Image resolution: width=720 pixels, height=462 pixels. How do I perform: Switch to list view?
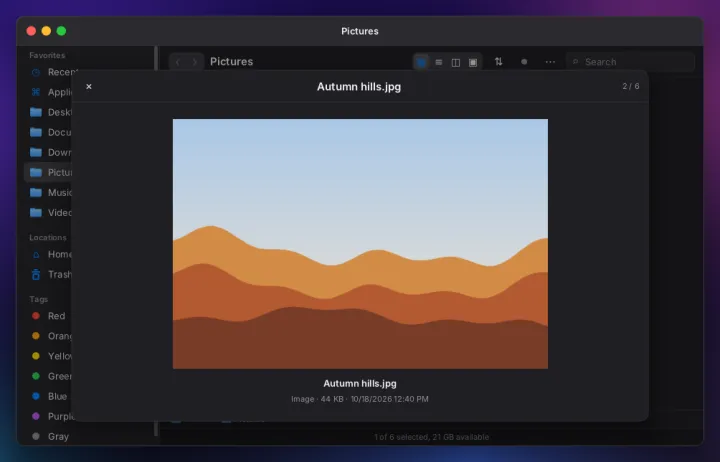(x=439, y=62)
